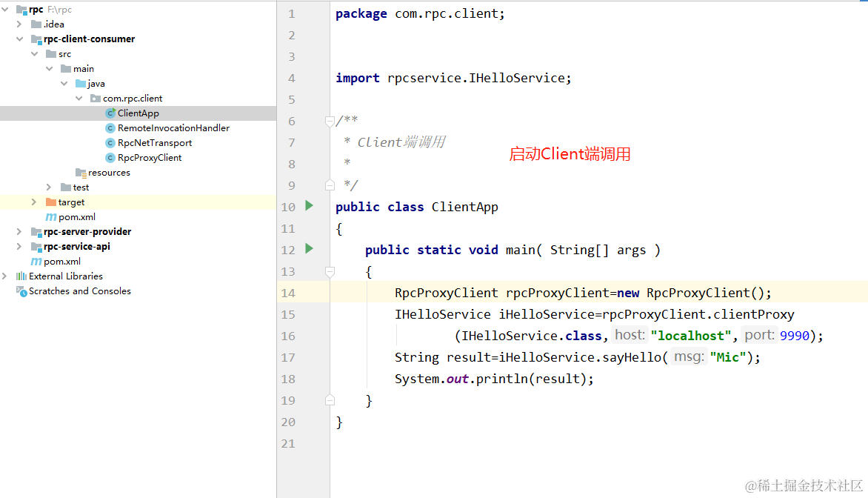Click the msg: parameter hint

(690, 356)
